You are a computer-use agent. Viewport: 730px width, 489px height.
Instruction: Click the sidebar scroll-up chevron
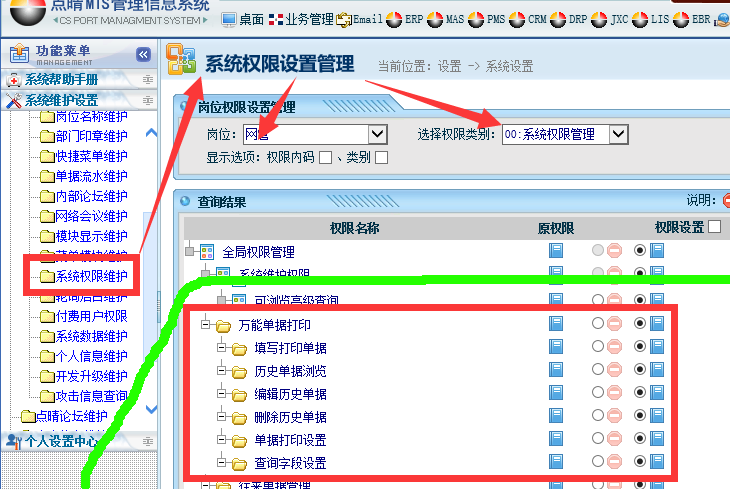point(151,133)
